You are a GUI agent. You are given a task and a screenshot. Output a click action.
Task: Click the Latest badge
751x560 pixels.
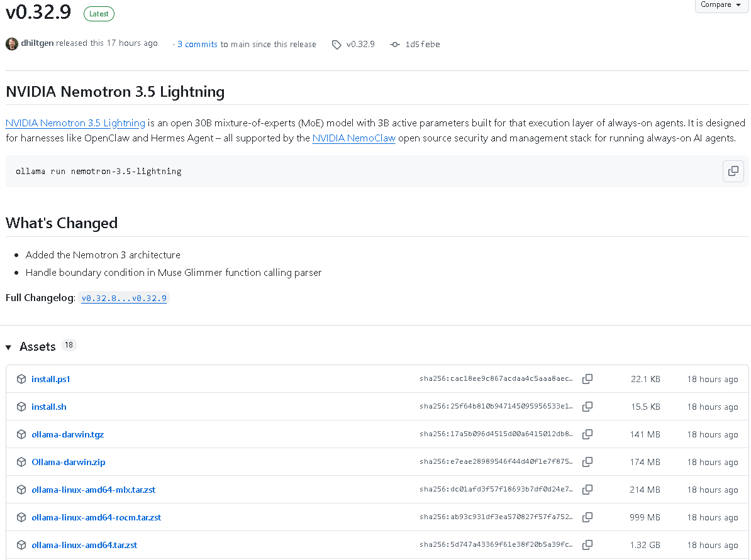click(99, 14)
